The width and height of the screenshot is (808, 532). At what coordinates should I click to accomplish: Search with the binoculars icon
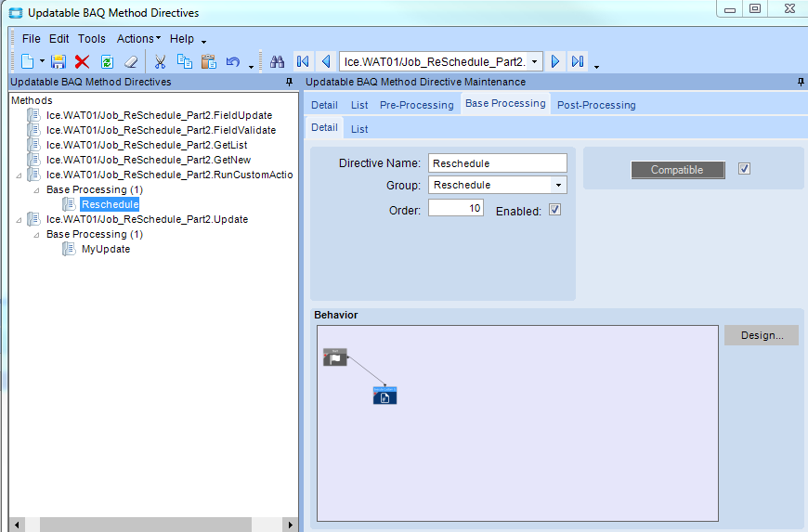coord(278,62)
